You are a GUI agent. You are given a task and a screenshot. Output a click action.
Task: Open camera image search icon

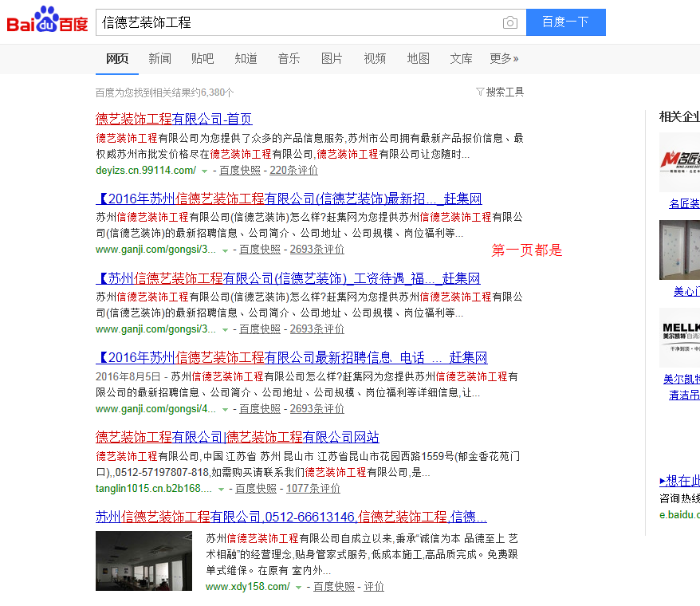pos(509,22)
